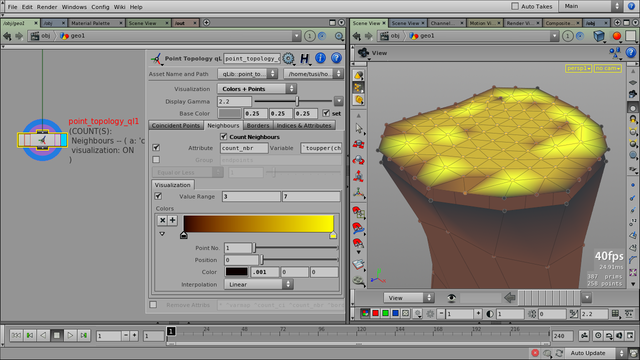
Task: Click the blue help icon beside Main
Action: tap(631, 6)
